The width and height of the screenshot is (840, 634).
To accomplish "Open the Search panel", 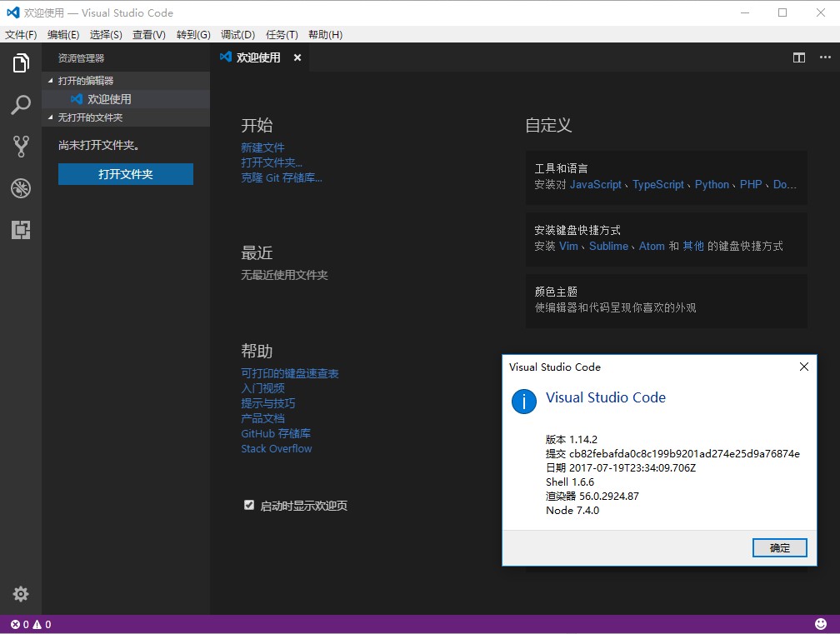I will (x=20, y=105).
